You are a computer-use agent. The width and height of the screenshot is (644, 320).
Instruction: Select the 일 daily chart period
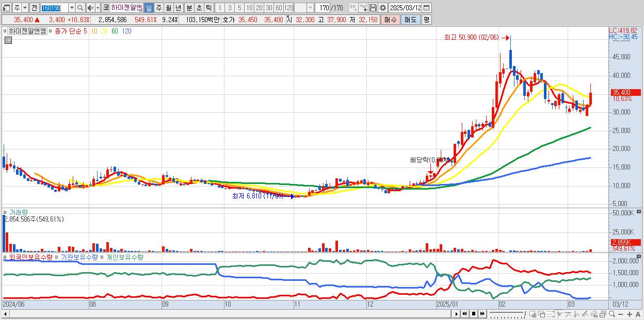point(149,8)
